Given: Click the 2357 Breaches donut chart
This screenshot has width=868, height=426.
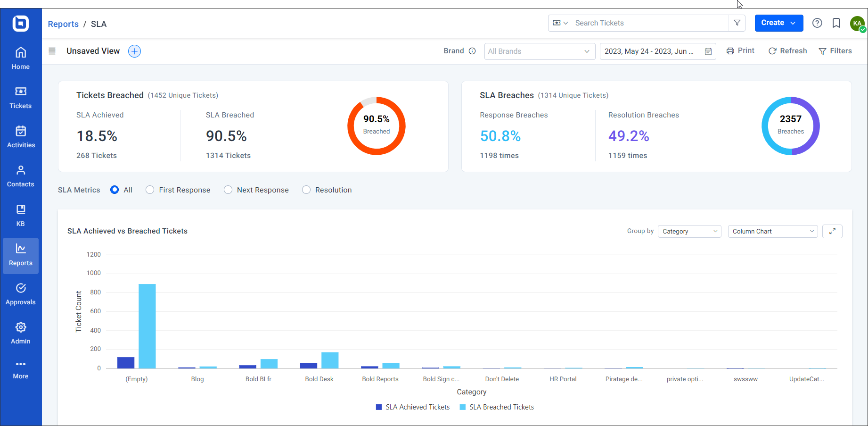Looking at the screenshot, I should pos(791,126).
